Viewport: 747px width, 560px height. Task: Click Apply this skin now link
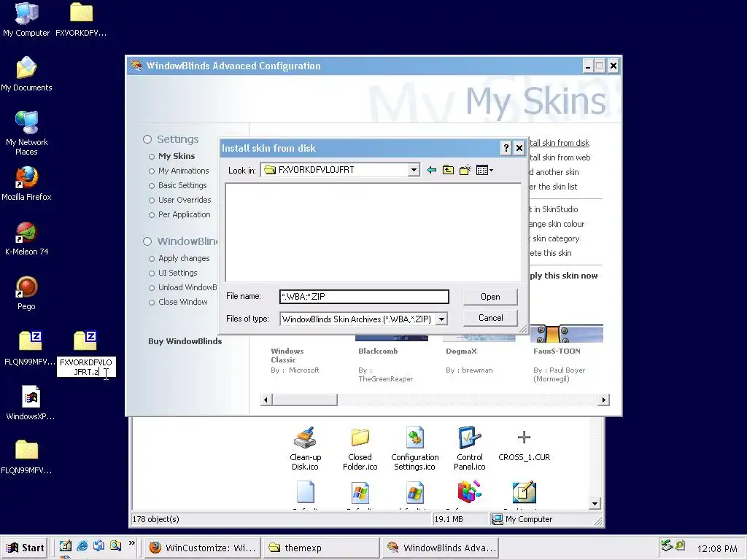(564, 276)
